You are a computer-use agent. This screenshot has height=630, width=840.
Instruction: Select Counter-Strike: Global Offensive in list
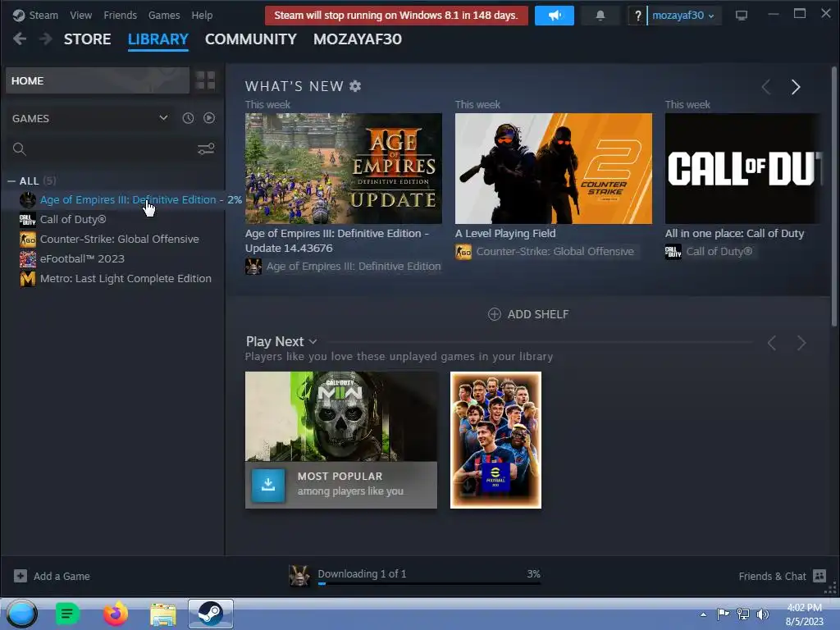[x=120, y=239]
